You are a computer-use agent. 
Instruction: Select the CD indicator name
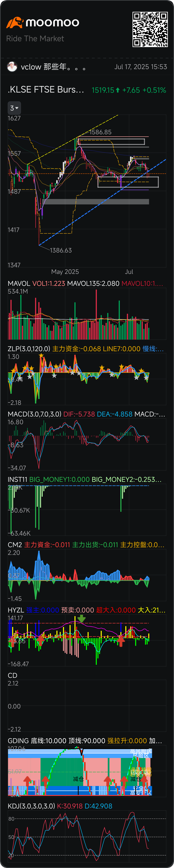pyautogui.click(x=12, y=676)
